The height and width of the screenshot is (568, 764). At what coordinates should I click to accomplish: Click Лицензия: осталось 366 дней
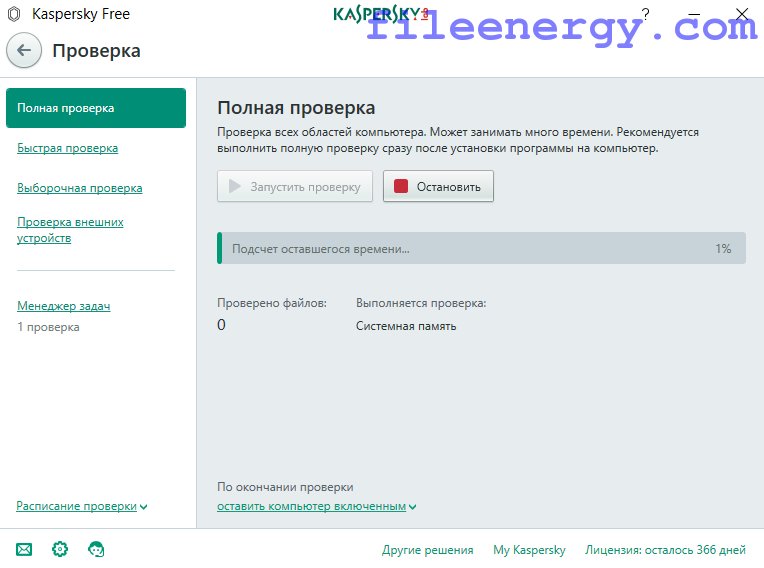(x=665, y=550)
